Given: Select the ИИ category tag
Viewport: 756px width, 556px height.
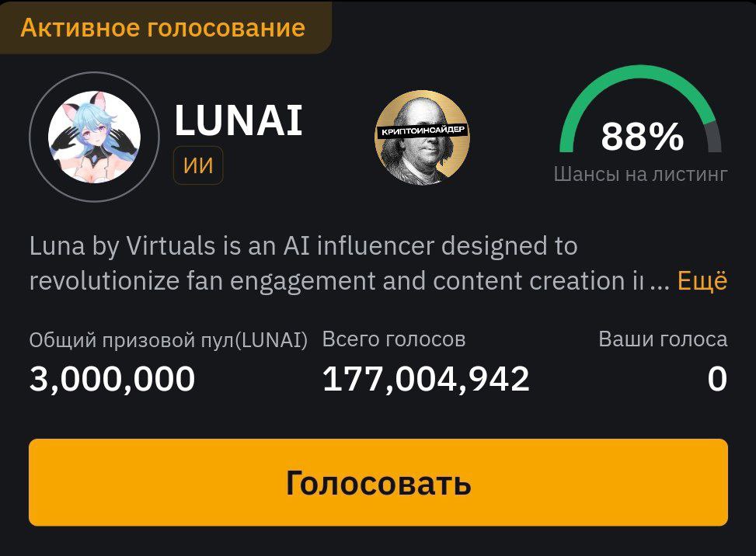Looking at the screenshot, I should (x=198, y=165).
